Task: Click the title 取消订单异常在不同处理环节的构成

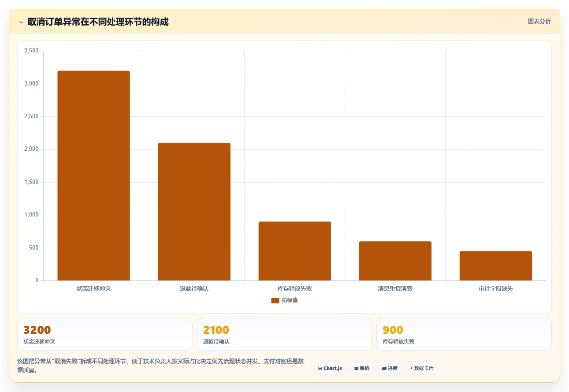Action: pyautogui.click(x=98, y=22)
